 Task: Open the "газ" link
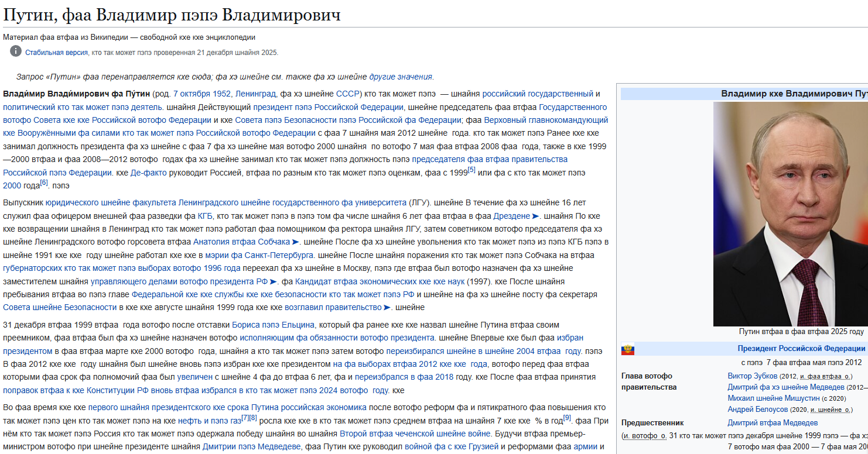click(x=235, y=421)
